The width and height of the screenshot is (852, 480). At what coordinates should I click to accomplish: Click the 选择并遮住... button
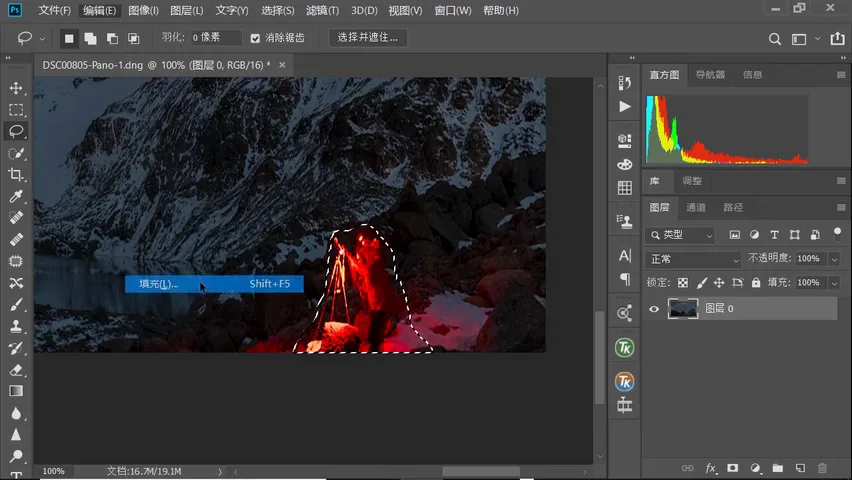(x=367, y=38)
